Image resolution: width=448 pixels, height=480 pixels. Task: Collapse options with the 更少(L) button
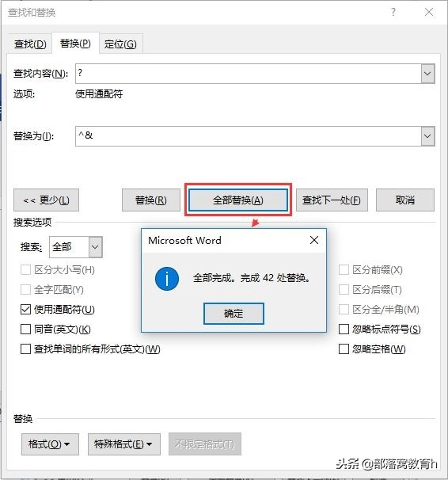pos(46,200)
